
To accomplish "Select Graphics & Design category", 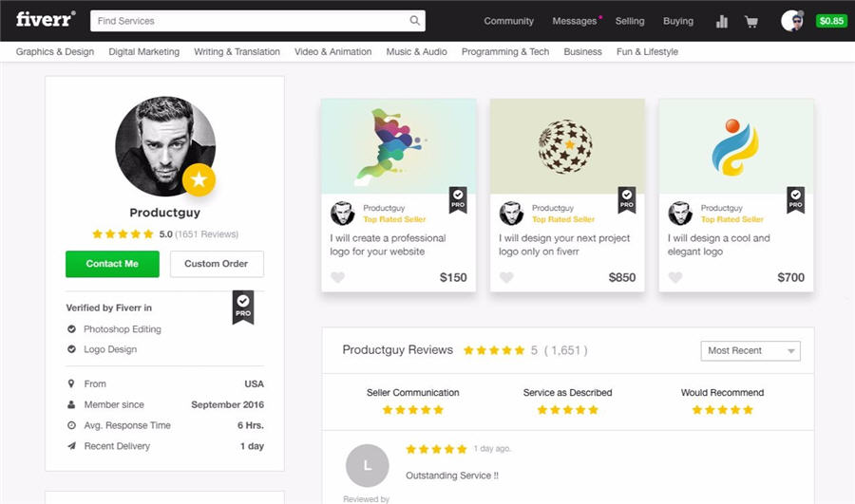I will click(x=54, y=52).
